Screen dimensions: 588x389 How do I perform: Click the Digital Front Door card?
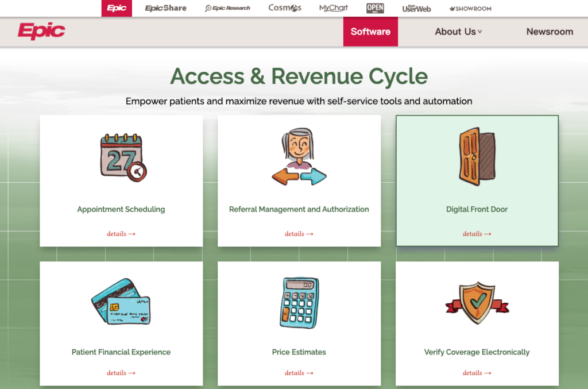click(x=477, y=180)
